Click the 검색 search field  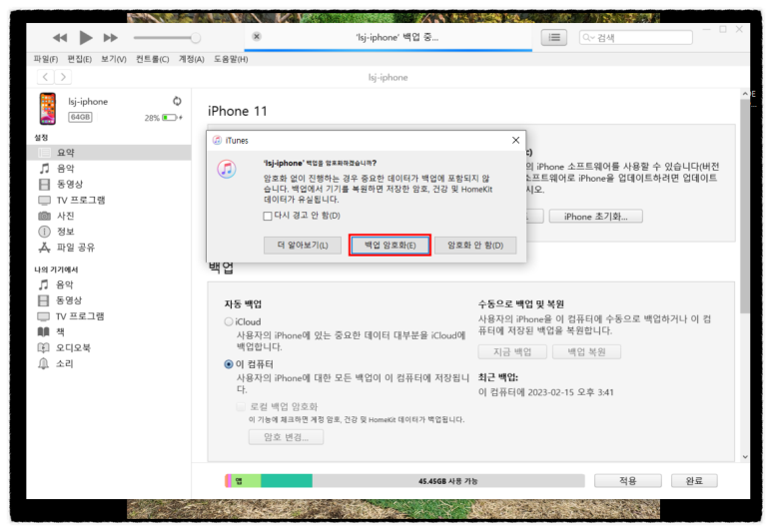click(635, 37)
